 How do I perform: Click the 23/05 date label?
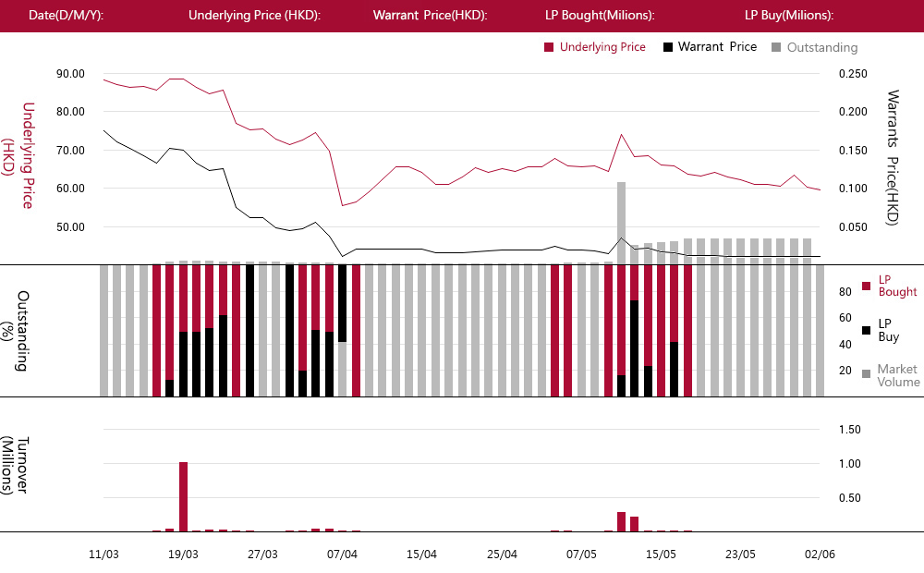(x=741, y=555)
